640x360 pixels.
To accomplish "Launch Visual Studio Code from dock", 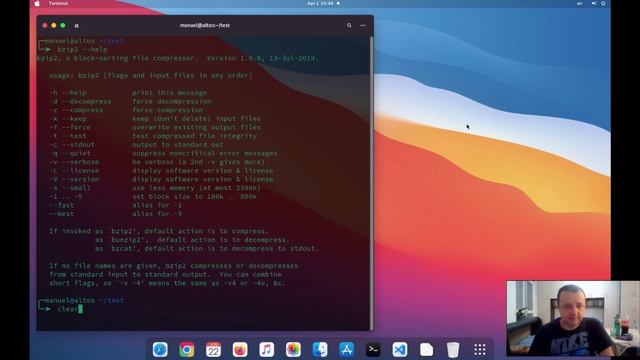I will [400, 350].
